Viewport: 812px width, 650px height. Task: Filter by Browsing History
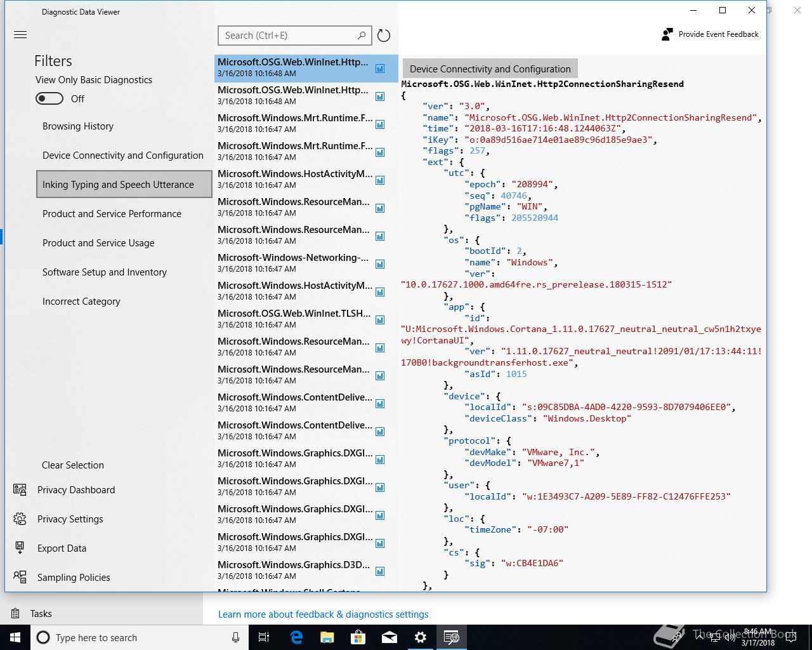click(78, 126)
